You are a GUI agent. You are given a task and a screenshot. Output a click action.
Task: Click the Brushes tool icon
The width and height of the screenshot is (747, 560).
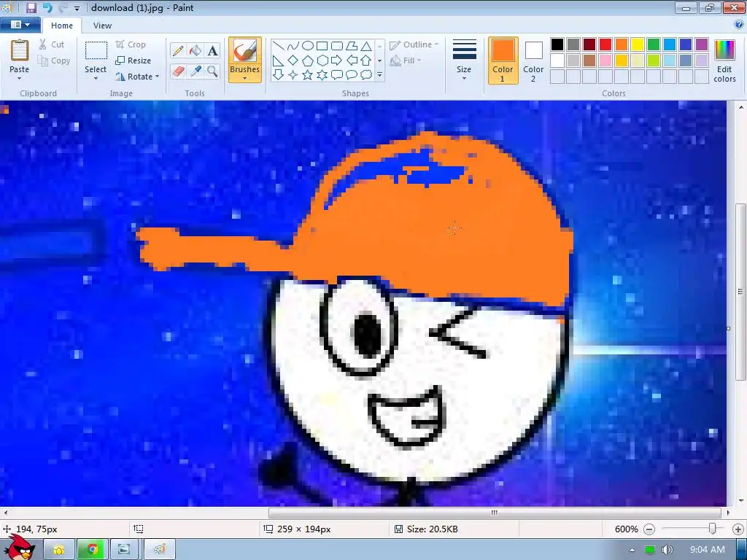tap(245, 50)
